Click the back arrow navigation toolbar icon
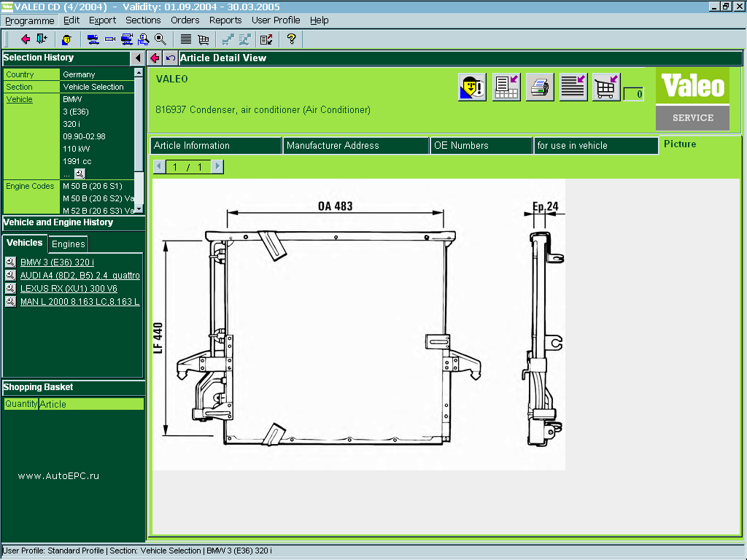This screenshot has width=747, height=560. point(25,39)
